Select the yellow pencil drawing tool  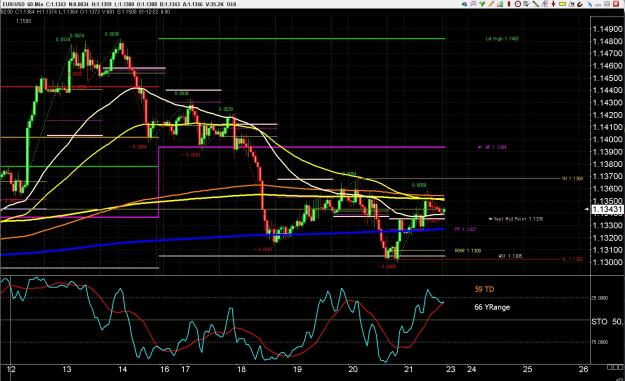point(491,4)
